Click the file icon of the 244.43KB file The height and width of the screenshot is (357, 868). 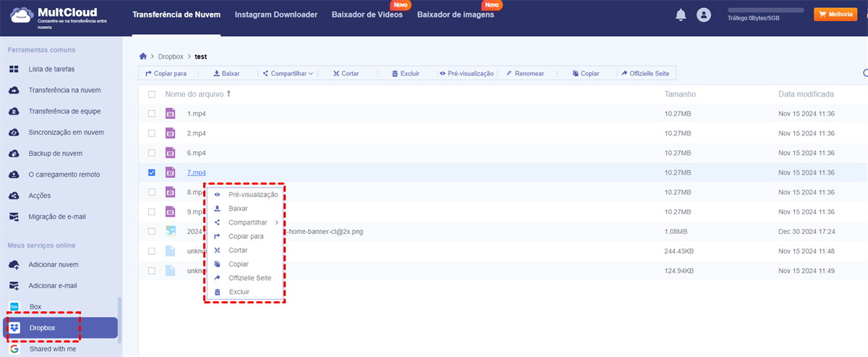point(170,251)
